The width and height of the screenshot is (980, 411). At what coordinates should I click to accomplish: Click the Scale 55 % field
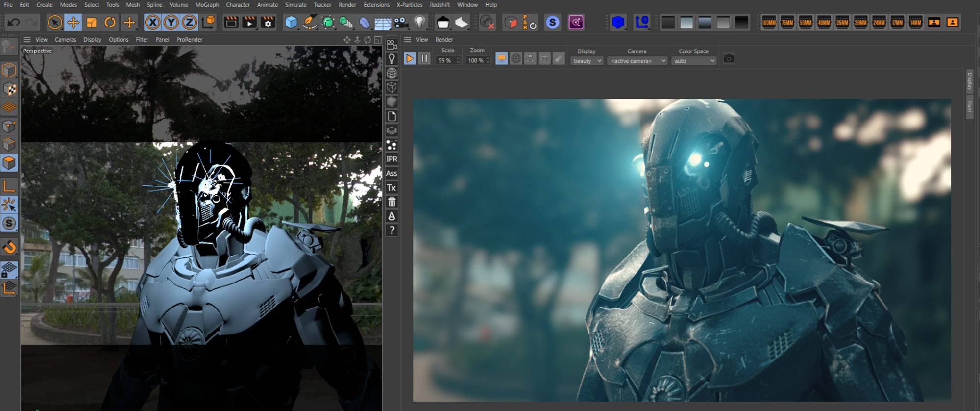coord(448,60)
